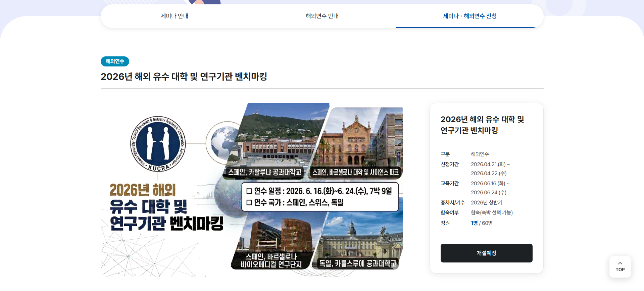This screenshot has width=644, height=291.
Task: Click the 독일 카를스루에 공과대학교 photo
Action: [361, 238]
